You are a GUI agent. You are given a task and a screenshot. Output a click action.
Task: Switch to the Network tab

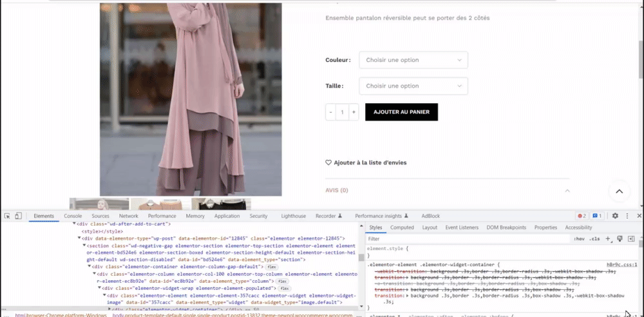tap(129, 216)
